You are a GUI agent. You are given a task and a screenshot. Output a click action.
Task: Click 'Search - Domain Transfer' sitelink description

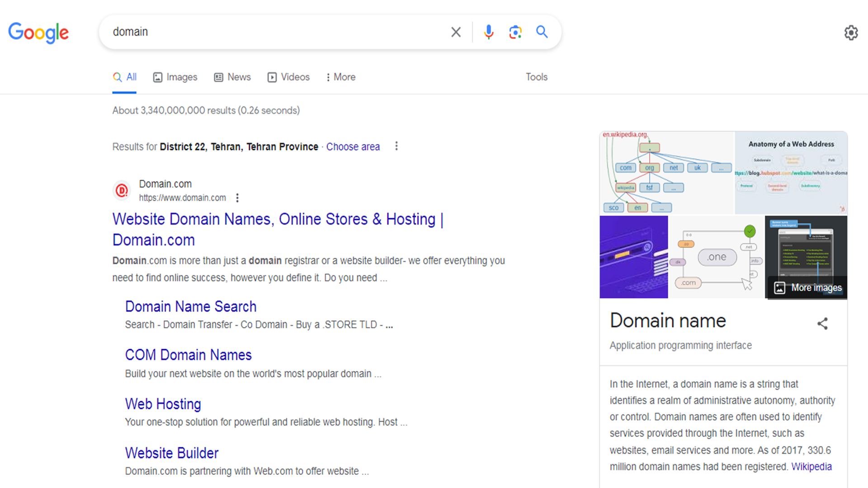click(x=259, y=325)
